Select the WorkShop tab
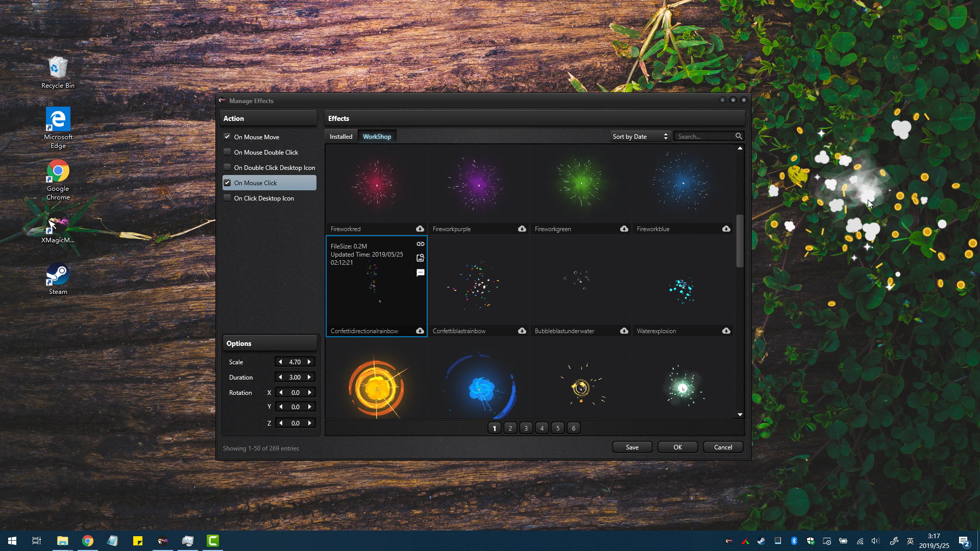980x551 pixels. tap(377, 136)
